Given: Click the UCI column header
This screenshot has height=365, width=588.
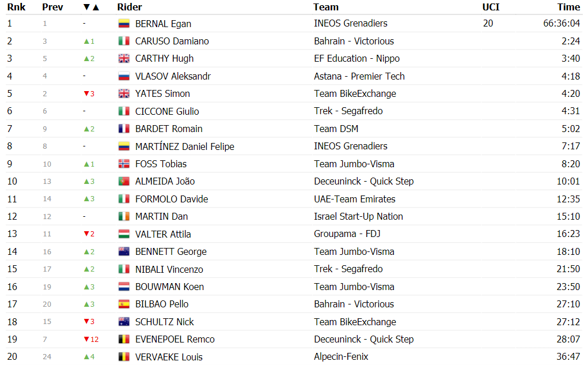Looking at the screenshot, I should [x=491, y=7].
